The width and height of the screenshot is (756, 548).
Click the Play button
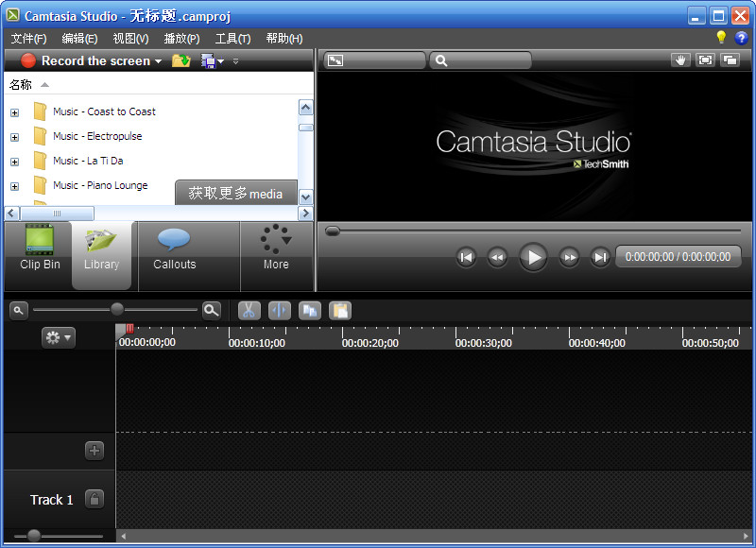pos(533,257)
